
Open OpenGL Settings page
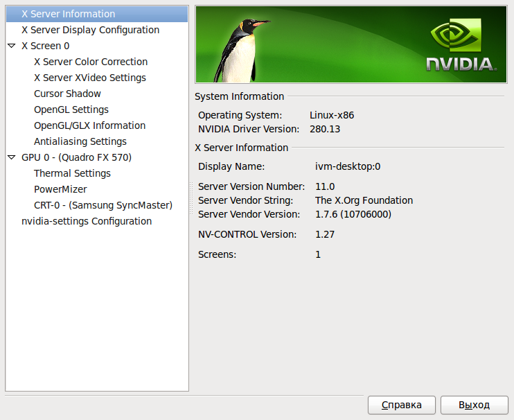(x=71, y=110)
